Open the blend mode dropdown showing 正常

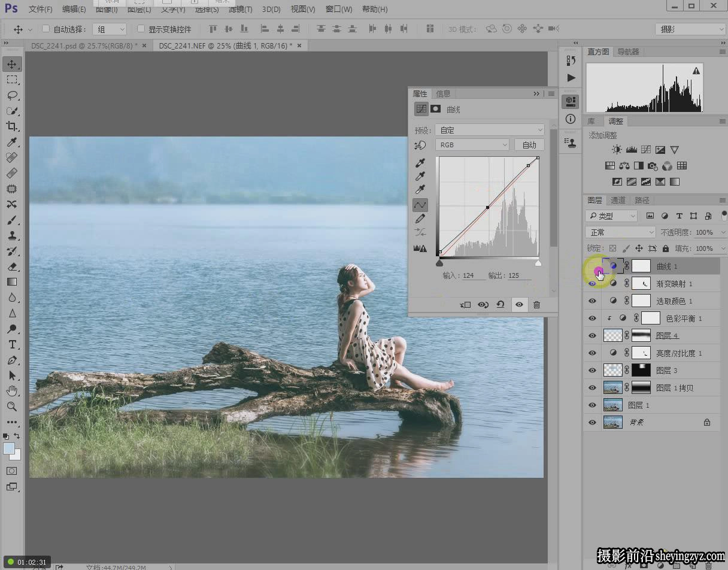621,232
